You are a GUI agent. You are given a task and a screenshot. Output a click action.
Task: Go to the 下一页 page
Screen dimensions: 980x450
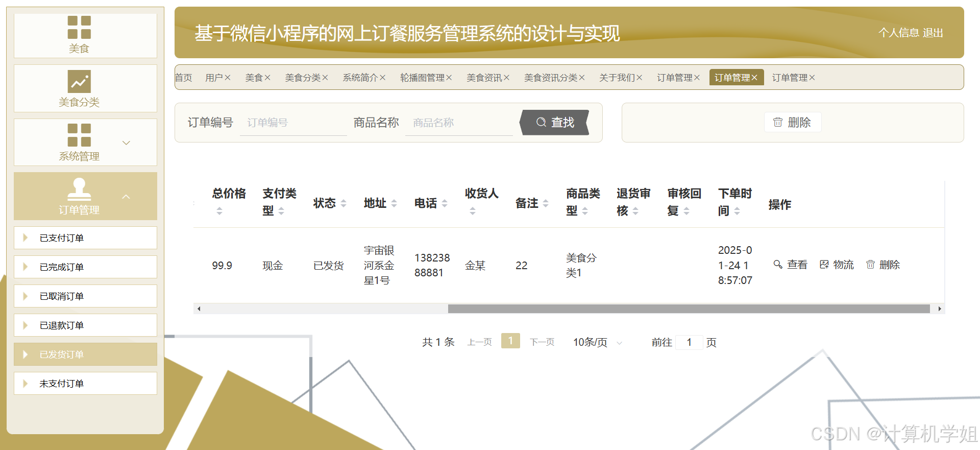click(542, 342)
